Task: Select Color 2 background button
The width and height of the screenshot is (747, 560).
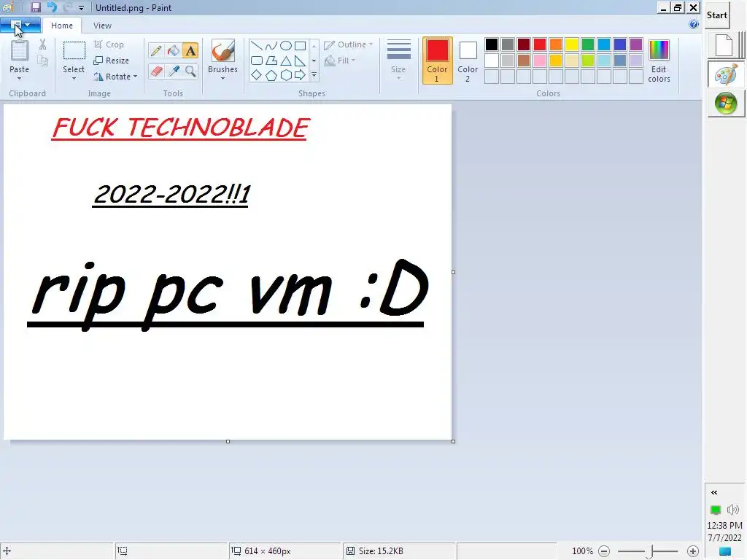Action: click(x=468, y=61)
